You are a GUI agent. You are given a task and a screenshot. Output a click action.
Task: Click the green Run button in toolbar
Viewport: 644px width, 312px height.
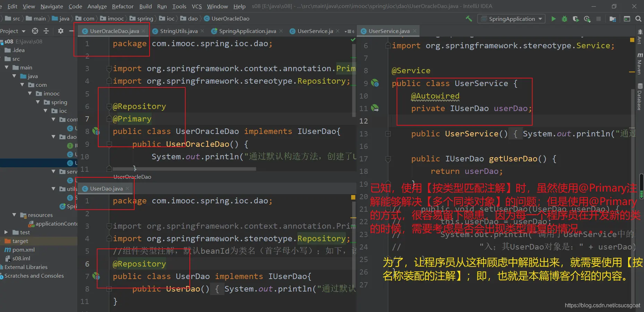coord(553,19)
